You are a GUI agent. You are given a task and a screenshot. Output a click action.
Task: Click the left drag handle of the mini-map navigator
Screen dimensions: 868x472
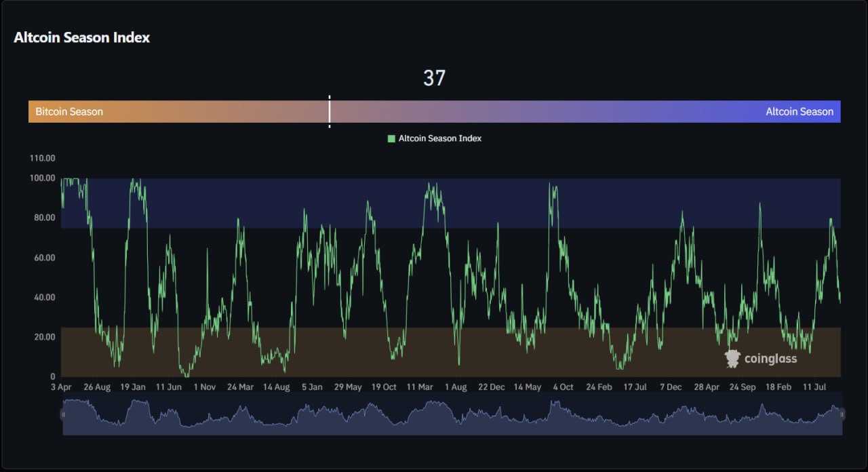[x=63, y=414]
